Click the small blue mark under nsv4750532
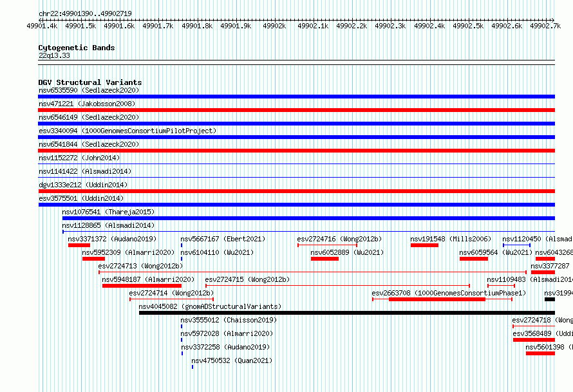Screen dimensions: 573x392 pyautogui.click(x=193, y=367)
